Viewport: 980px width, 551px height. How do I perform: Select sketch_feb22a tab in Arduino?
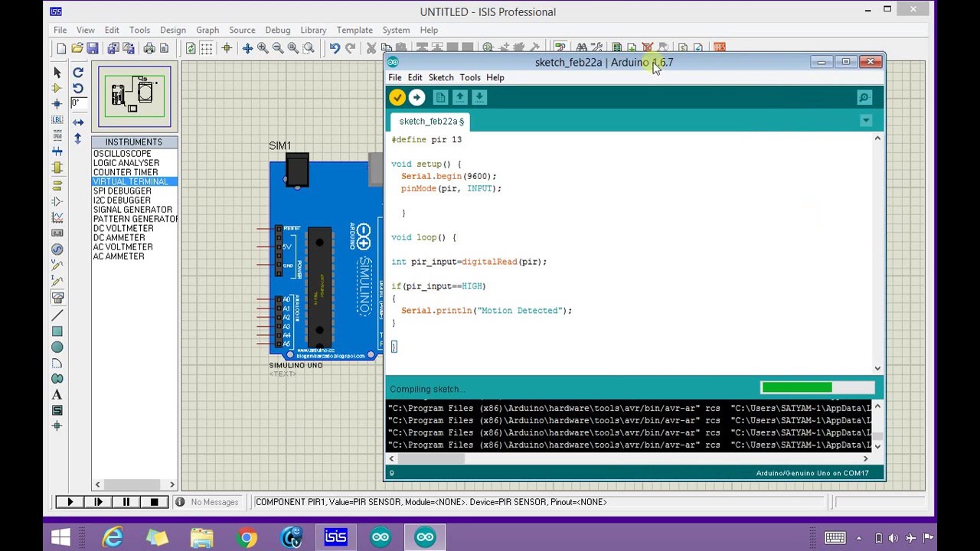(x=432, y=121)
